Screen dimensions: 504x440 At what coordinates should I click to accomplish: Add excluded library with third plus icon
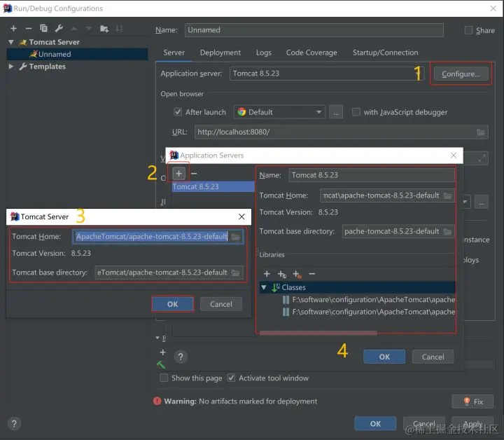(297, 274)
